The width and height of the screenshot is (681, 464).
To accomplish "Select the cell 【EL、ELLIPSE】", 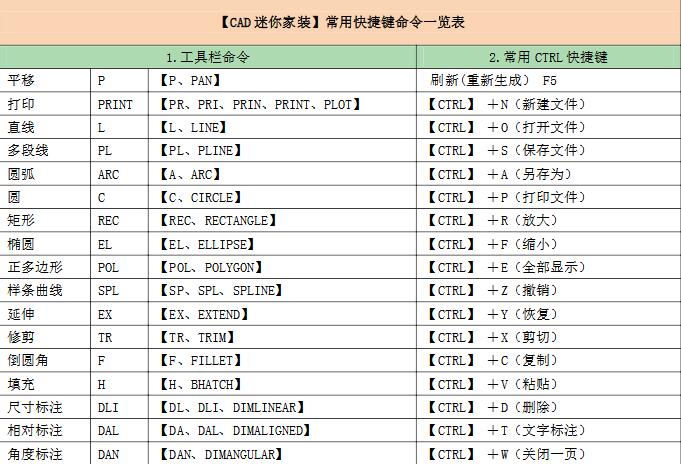I will [x=282, y=244].
